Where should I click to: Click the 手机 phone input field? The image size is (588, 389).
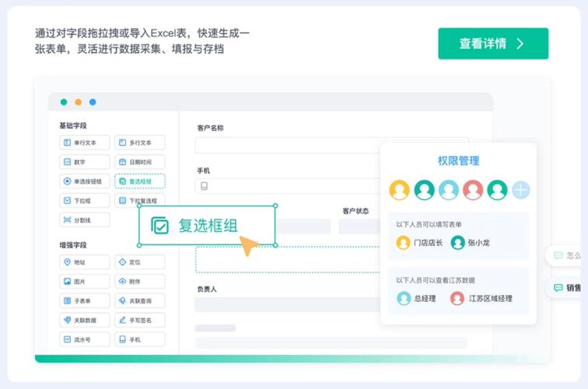click(x=289, y=186)
